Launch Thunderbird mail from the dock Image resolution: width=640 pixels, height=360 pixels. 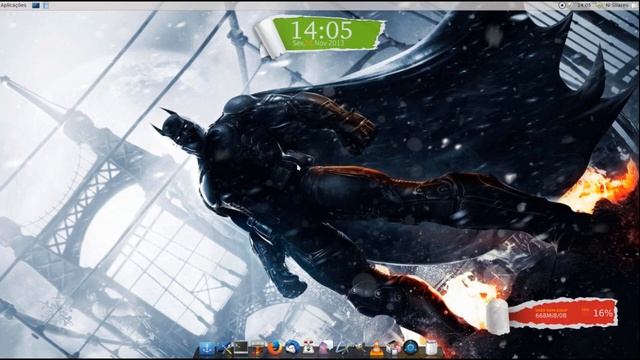(292, 348)
